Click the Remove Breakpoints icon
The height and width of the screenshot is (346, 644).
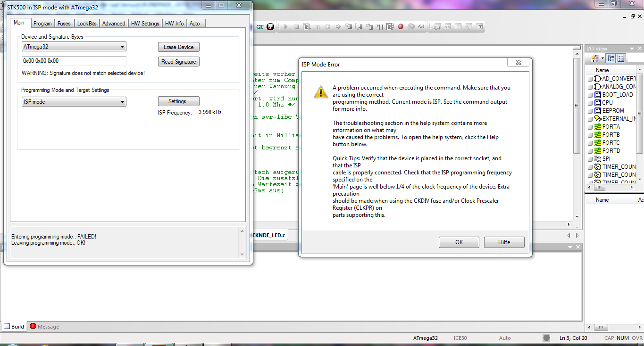coord(411,27)
